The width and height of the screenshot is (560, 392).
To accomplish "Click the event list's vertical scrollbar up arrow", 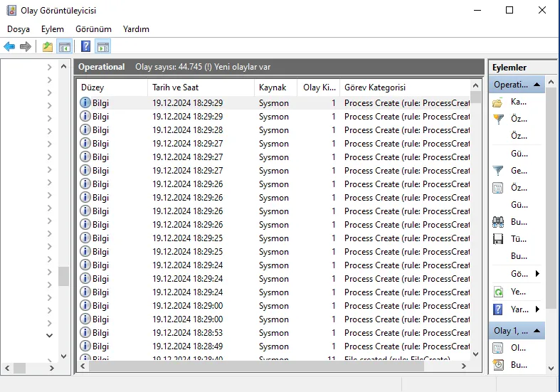I will 475,85.
